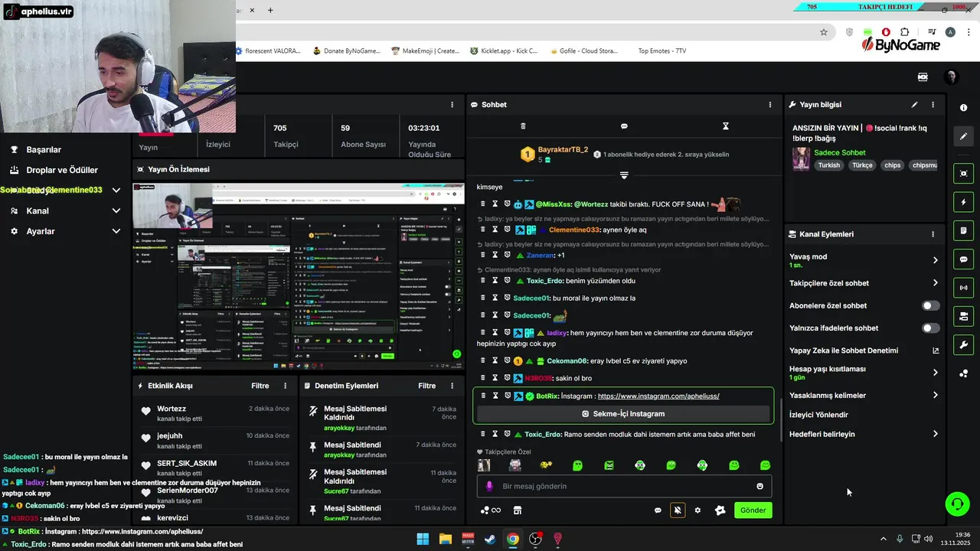
Task: Toggle Abonelere özel sohbet switch
Action: [930, 305]
